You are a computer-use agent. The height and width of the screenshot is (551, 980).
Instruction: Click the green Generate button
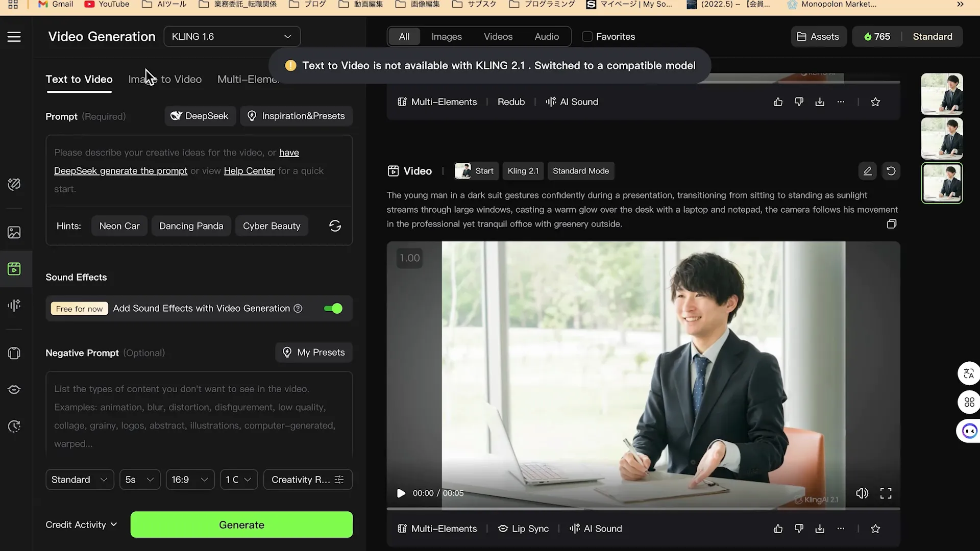tap(241, 524)
